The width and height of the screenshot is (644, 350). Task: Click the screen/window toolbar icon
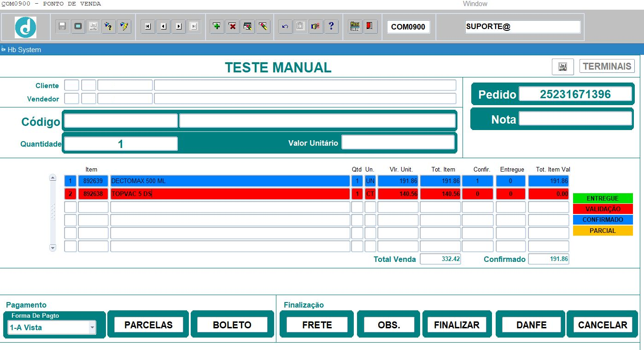78,26
